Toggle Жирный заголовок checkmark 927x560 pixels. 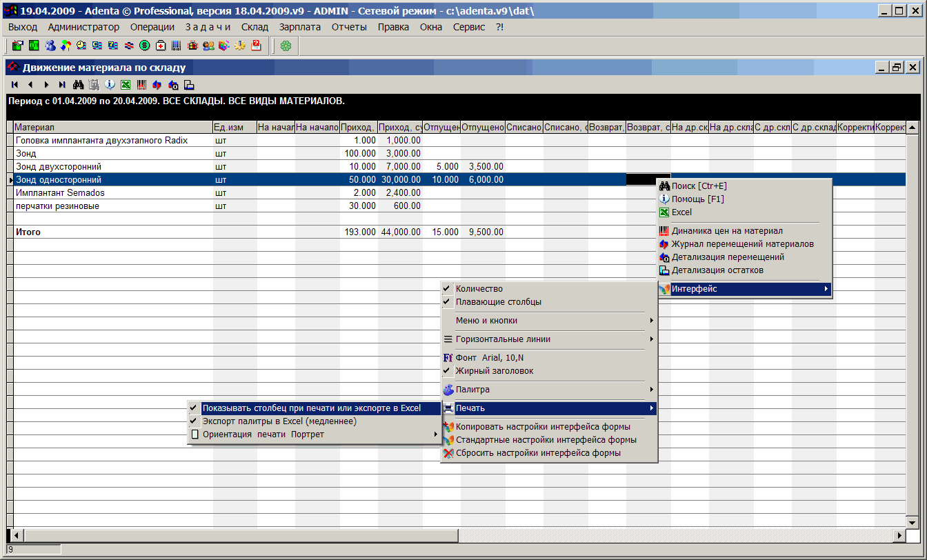[494, 371]
